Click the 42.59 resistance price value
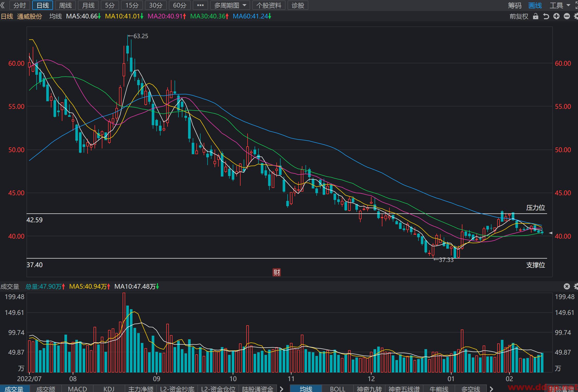Viewport: 578px width, 392px height. [35, 220]
